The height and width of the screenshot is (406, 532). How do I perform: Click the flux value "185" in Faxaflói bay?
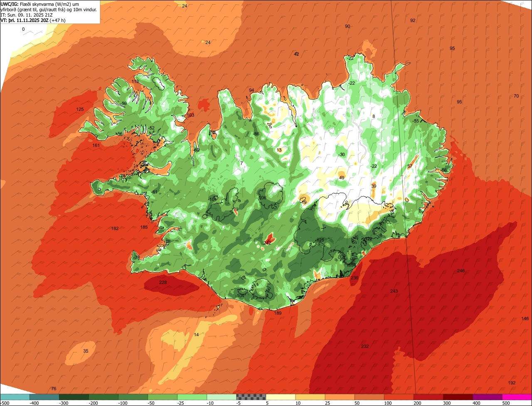click(144, 227)
